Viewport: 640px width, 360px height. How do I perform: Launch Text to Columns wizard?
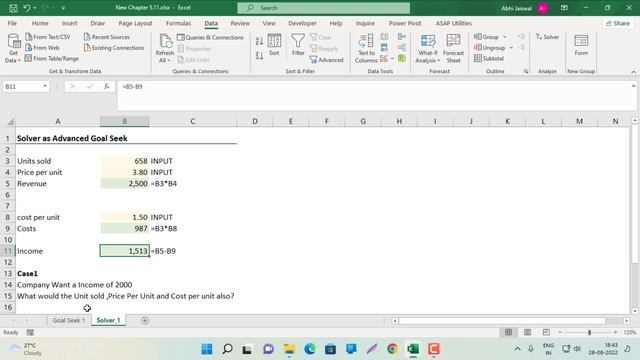[x=366, y=48]
